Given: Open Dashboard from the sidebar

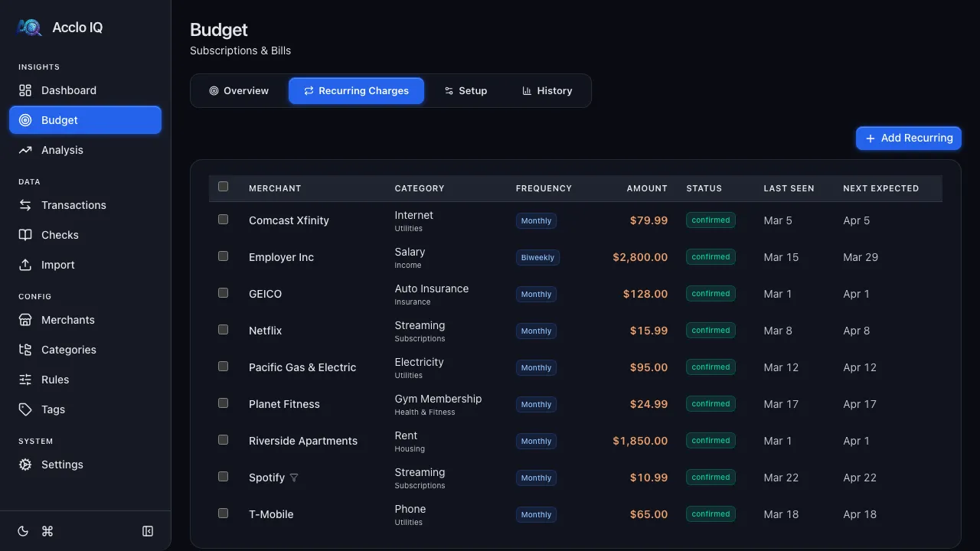Looking at the screenshot, I should [85, 90].
